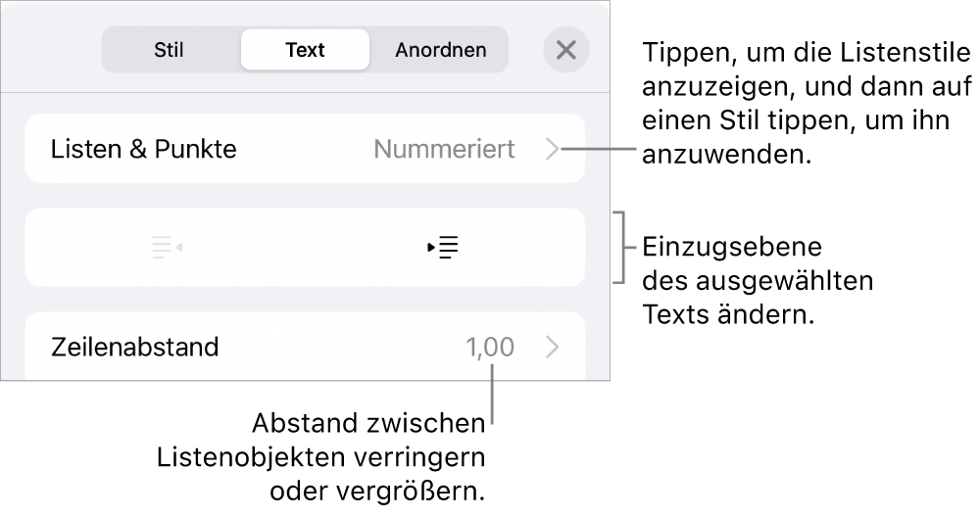Click the empty header area left of Stil
The image size is (980, 516).
tap(54, 50)
